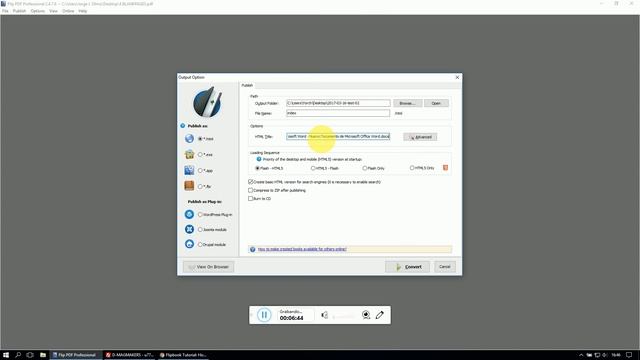
Task: Pause the screen recording
Action: pyautogui.click(x=264, y=315)
